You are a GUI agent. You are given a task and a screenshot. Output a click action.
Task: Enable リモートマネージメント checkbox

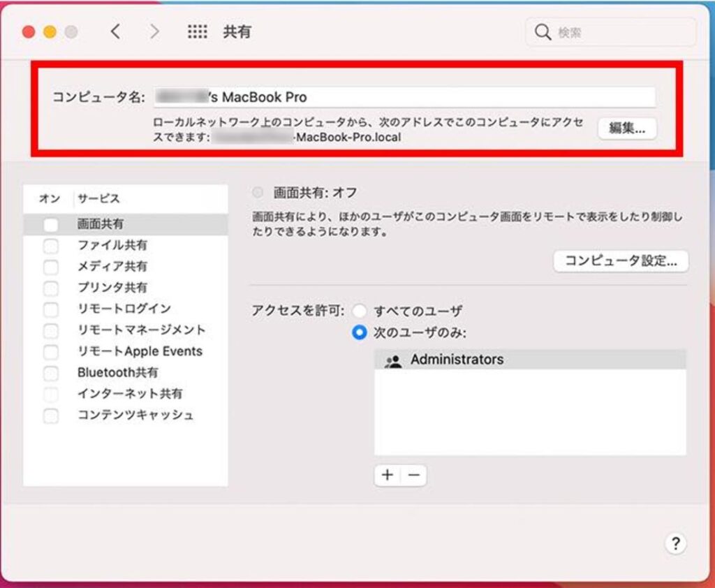(x=50, y=331)
